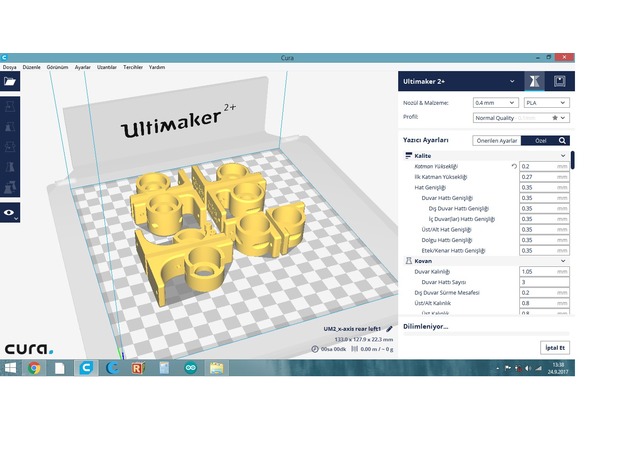Select the Per Model Settings tool
628x472 pixels.
pos(10,187)
